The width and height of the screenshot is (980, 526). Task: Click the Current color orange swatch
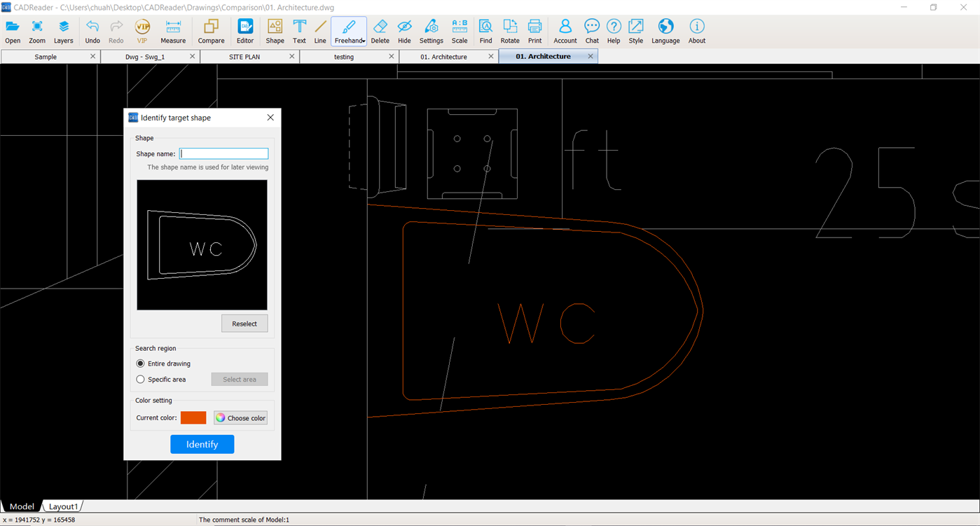194,417
